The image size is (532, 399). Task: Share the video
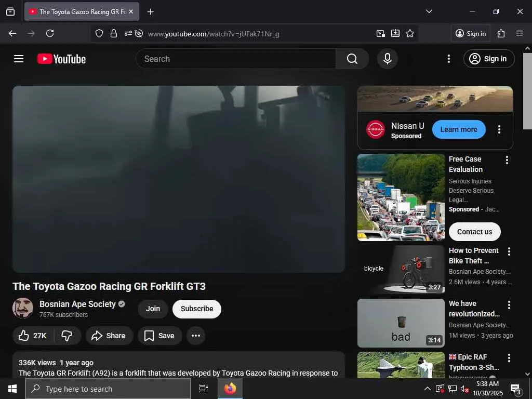[109, 336]
